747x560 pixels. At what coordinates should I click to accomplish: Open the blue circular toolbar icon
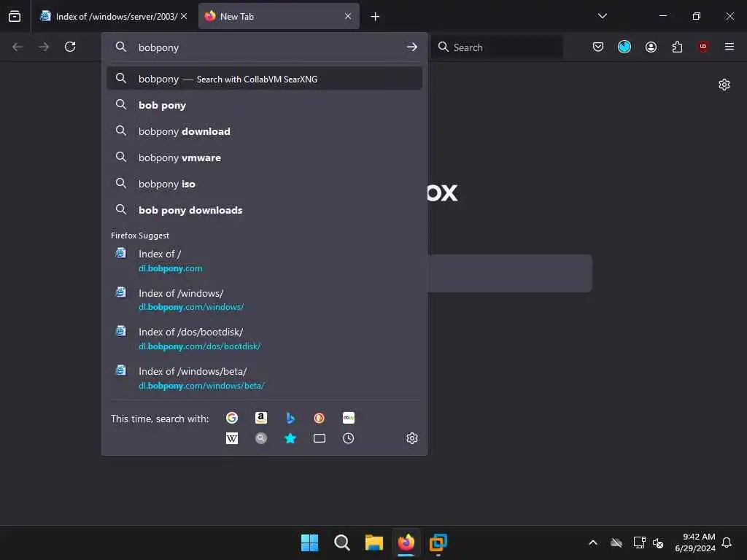click(624, 47)
